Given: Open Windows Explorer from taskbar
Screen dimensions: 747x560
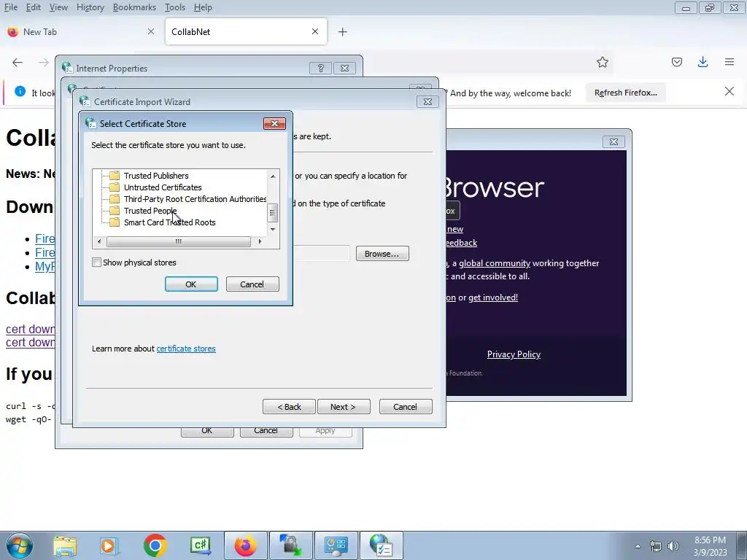Looking at the screenshot, I should click(65, 545).
